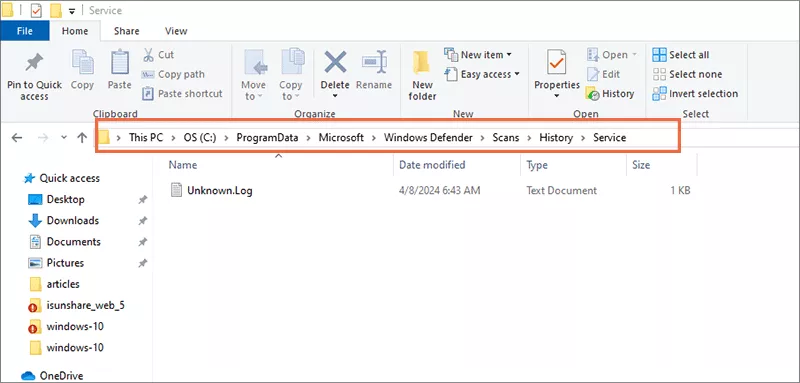The image size is (800, 383).
Task: Open the Move to dropdown arrow
Action: coord(259,97)
